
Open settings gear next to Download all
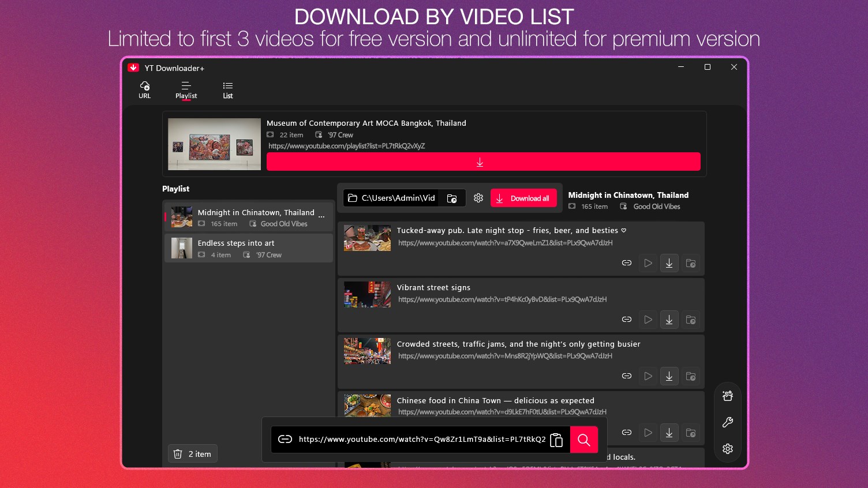(x=478, y=198)
